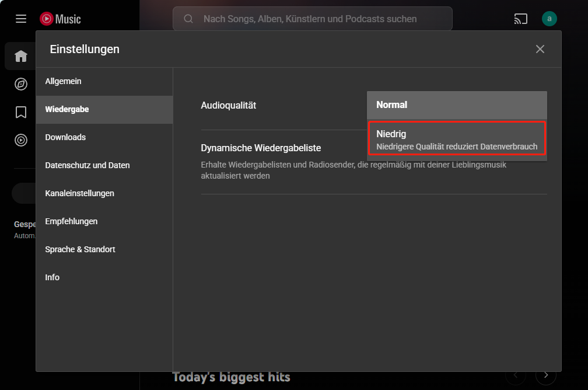Close the Einstellungen dialog
The height and width of the screenshot is (390, 588).
pyautogui.click(x=540, y=49)
